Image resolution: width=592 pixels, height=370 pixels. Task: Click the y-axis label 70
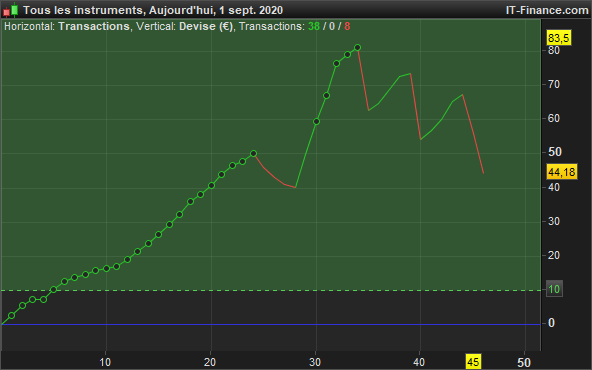(x=553, y=84)
